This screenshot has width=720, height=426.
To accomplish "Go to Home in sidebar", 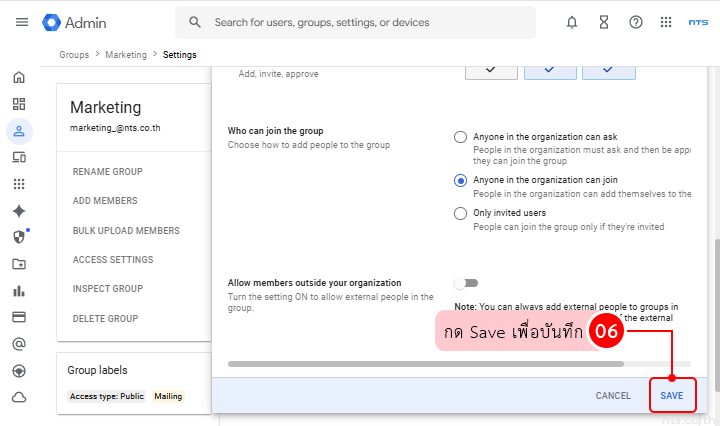I will [19, 77].
